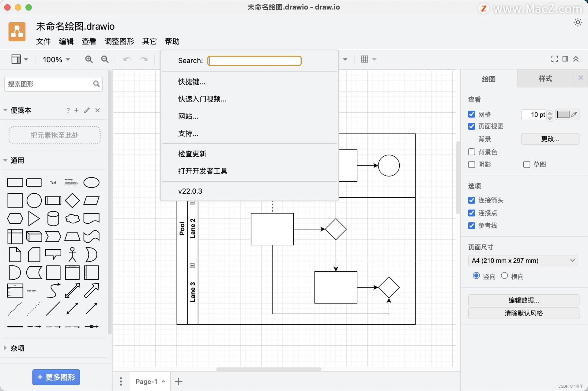Image resolution: width=588 pixels, height=391 pixels.
Task: Choose 打开开发者工具 menu item
Action: (x=249, y=171)
